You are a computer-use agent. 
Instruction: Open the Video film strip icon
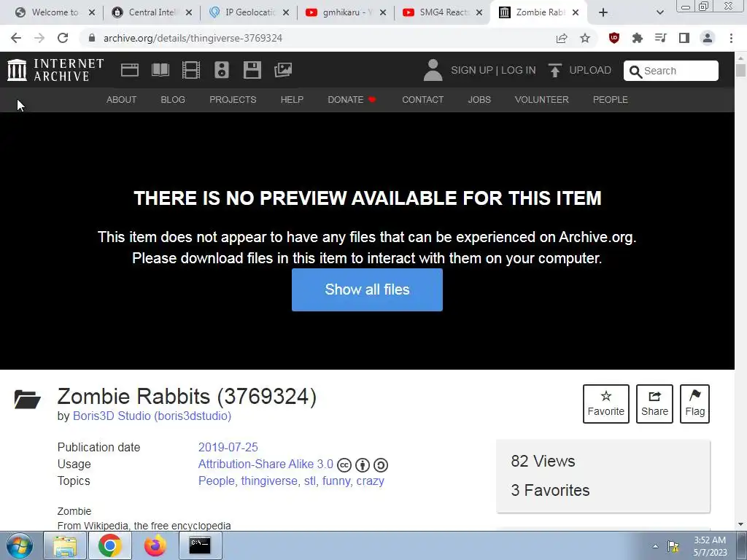point(191,70)
